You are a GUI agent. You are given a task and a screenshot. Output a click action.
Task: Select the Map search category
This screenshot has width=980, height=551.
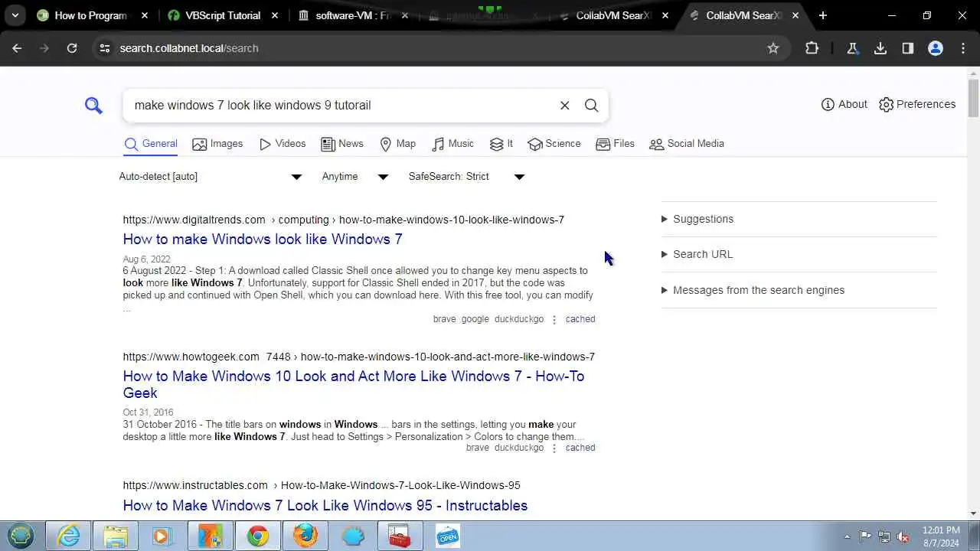tap(398, 144)
